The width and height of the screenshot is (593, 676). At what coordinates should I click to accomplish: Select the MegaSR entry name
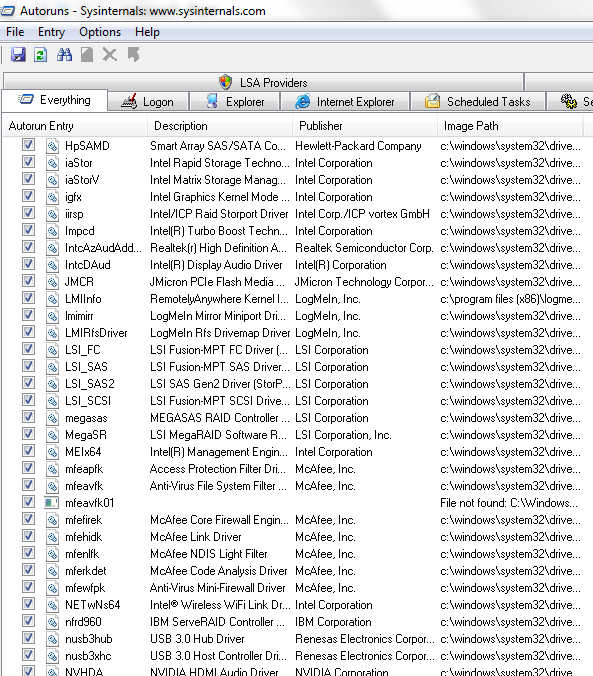86,435
